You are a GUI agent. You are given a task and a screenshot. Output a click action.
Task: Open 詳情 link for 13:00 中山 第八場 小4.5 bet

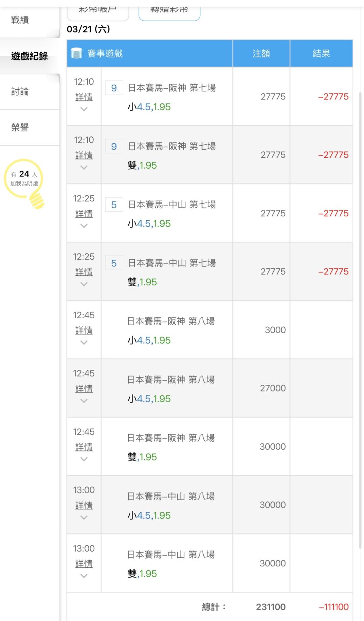84,505
